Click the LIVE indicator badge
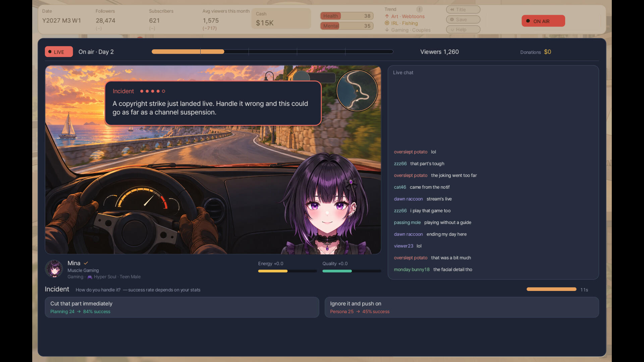The width and height of the screenshot is (644, 362). 59,52
